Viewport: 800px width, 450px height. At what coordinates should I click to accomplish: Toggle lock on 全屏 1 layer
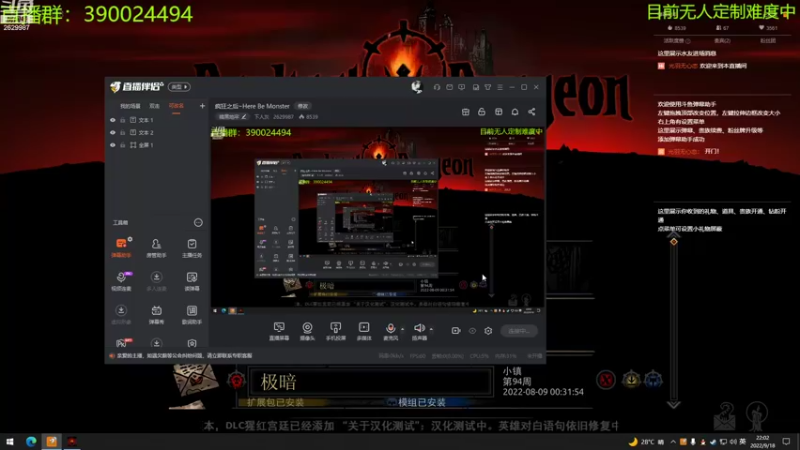click(x=122, y=145)
